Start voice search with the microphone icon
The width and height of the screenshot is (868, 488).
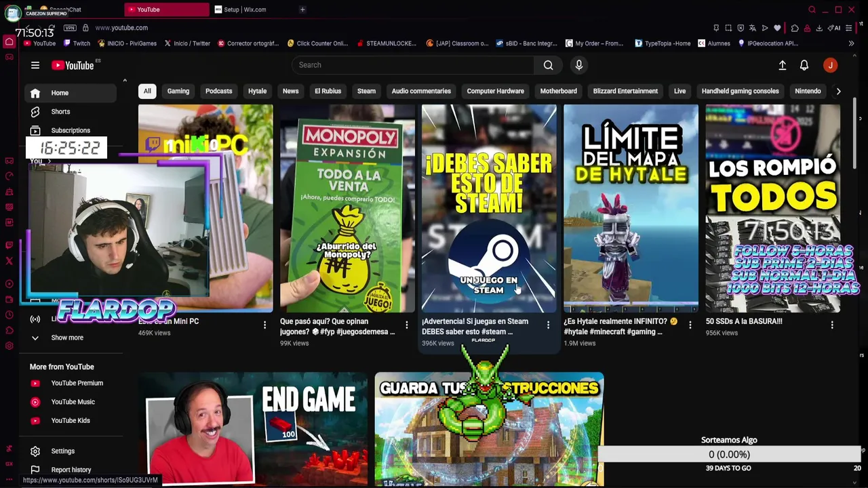tap(579, 65)
